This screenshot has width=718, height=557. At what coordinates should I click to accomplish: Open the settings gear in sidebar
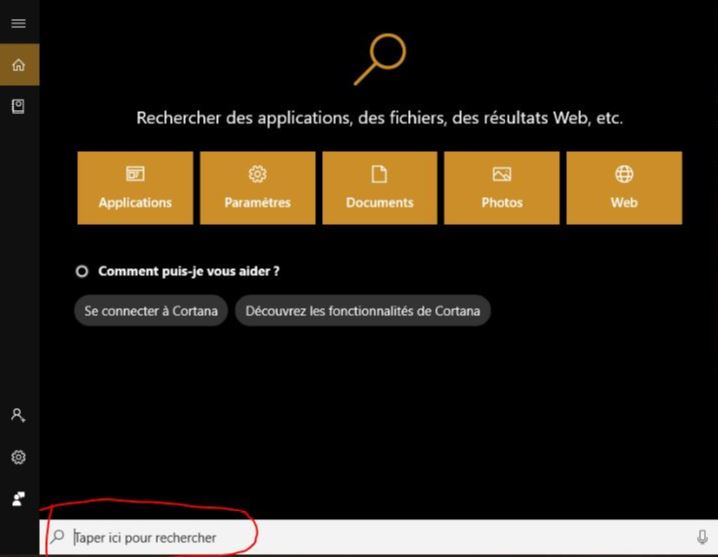pyautogui.click(x=18, y=457)
